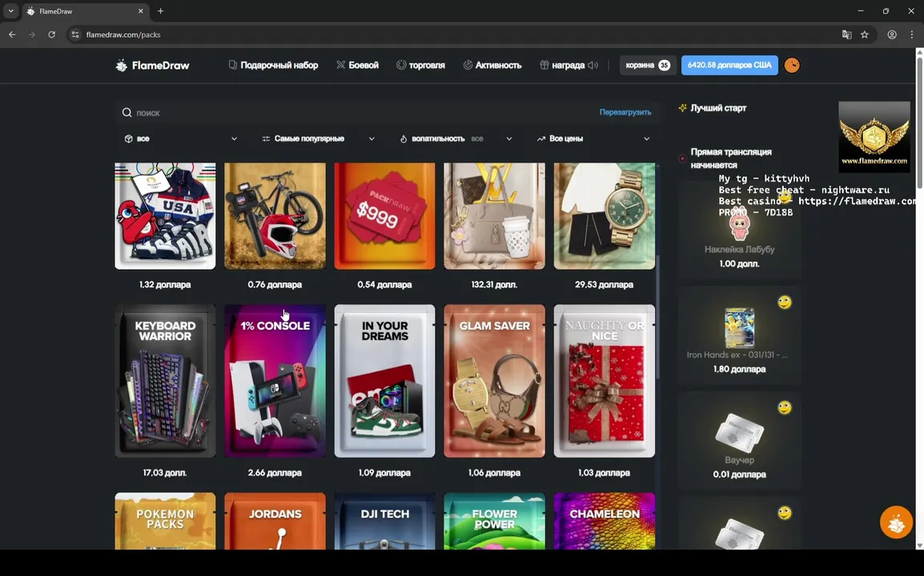924x576 pixels.
Task: Open the Ваучер 0.01 доллара drop card
Action: click(x=740, y=441)
